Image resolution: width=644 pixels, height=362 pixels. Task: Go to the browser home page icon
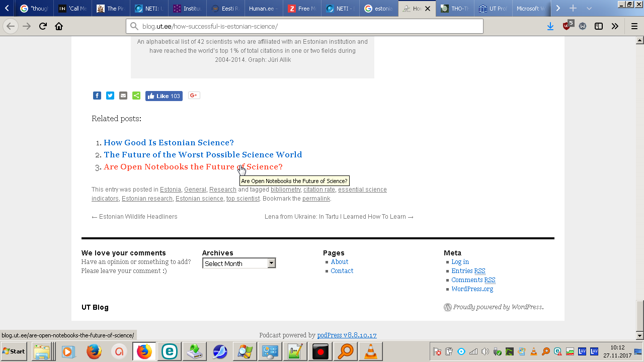[x=59, y=26]
